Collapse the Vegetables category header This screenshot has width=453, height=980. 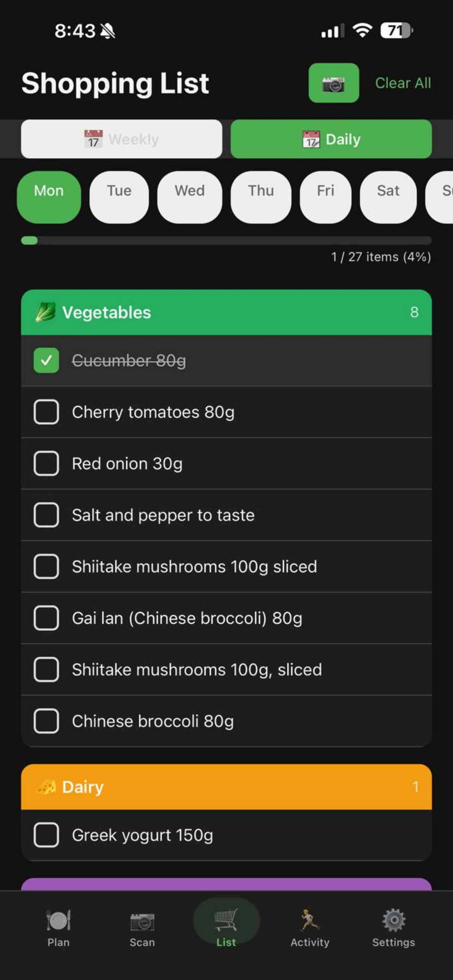tap(226, 312)
